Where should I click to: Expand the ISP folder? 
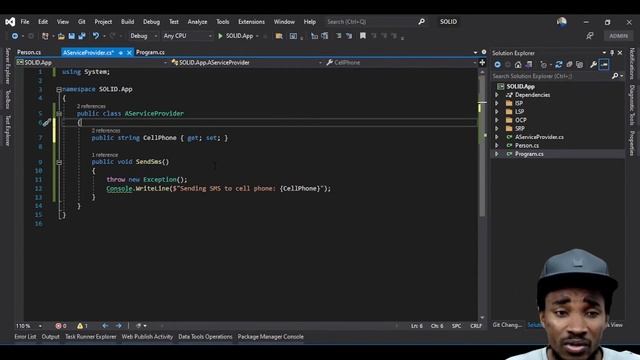click(x=497, y=103)
